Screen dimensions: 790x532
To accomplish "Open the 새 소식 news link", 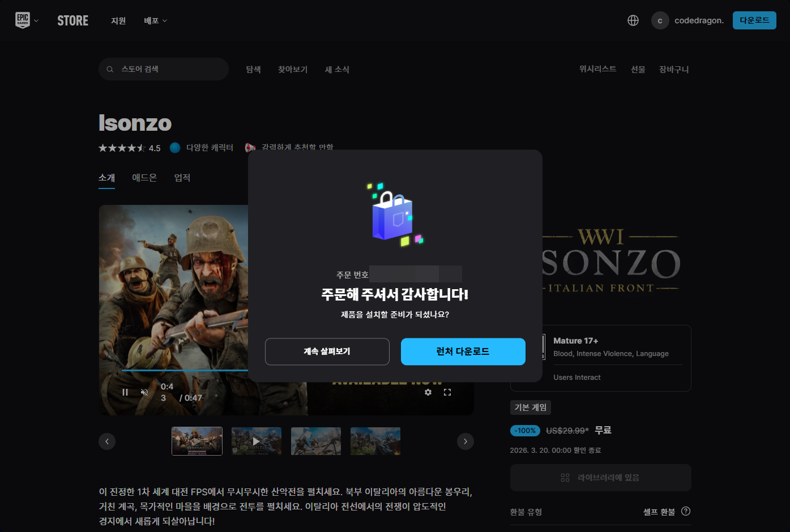I will (x=337, y=69).
